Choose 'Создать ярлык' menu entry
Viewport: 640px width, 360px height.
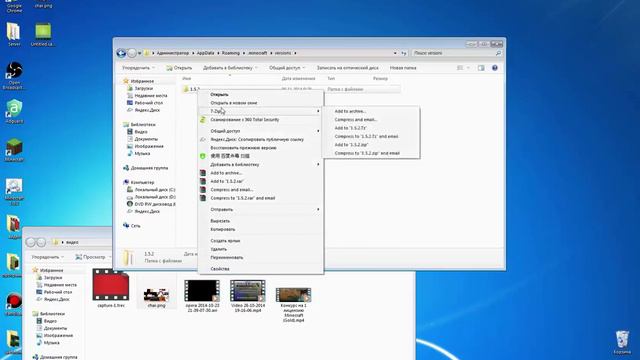[x=225, y=241]
